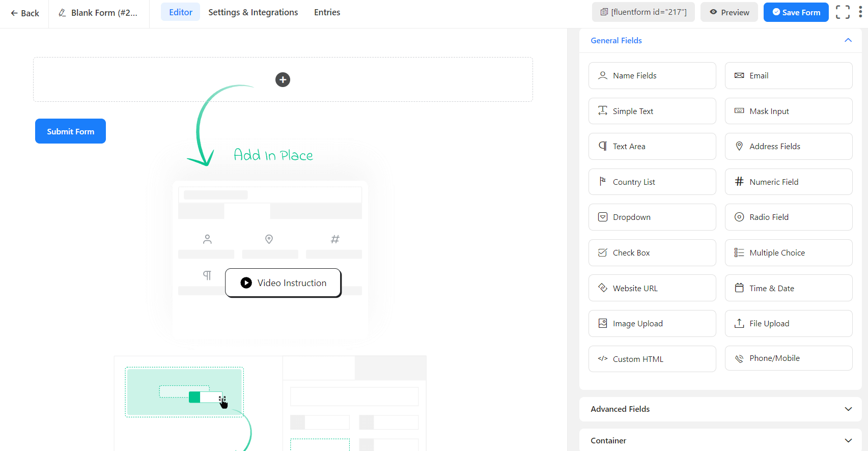Add a Multiple Choice field
The image size is (868, 451).
788,253
